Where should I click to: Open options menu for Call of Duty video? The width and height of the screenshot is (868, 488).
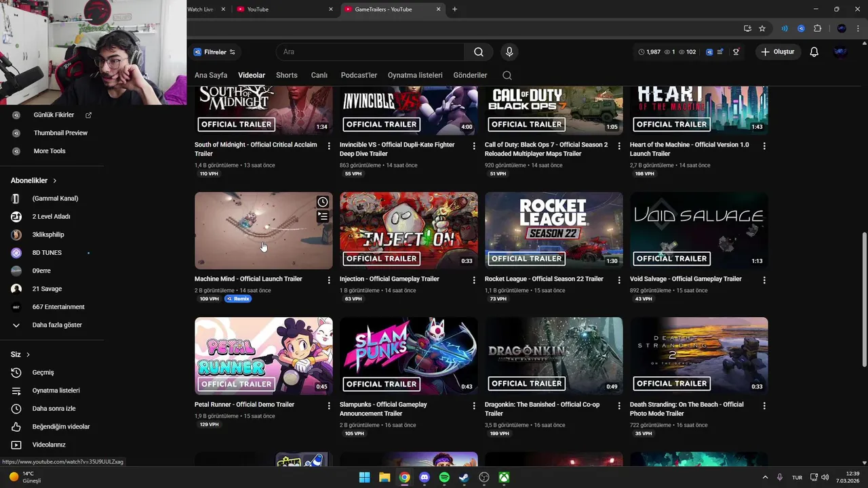pyautogui.click(x=619, y=146)
